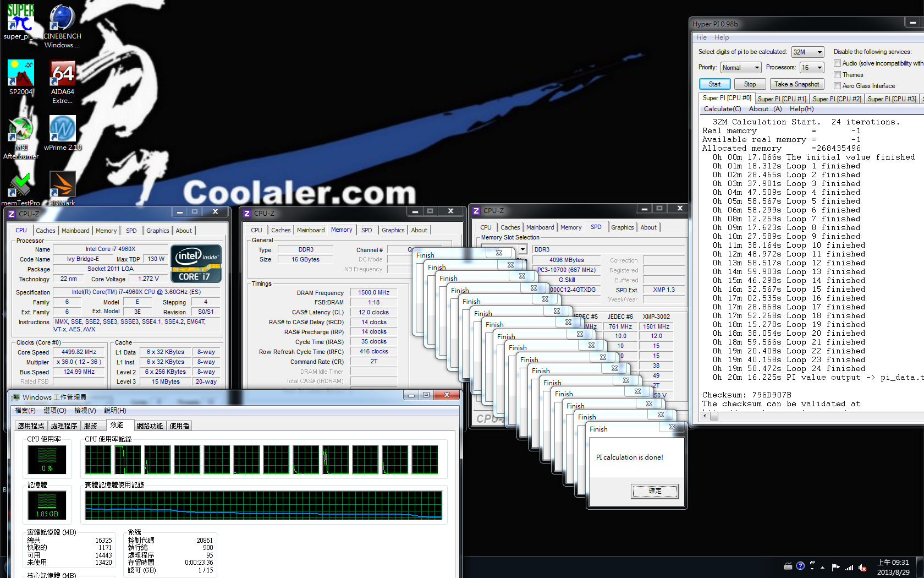This screenshot has height=578, width=924.
Task: Open memTestPro desktop shortcut
Action: click(21, 188)
